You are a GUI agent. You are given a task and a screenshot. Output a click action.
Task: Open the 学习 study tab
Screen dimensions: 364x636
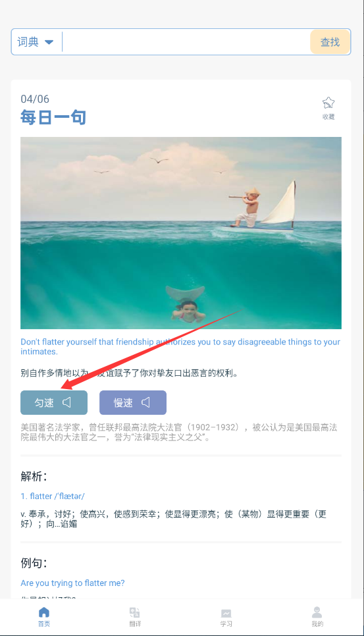[226, 617]
